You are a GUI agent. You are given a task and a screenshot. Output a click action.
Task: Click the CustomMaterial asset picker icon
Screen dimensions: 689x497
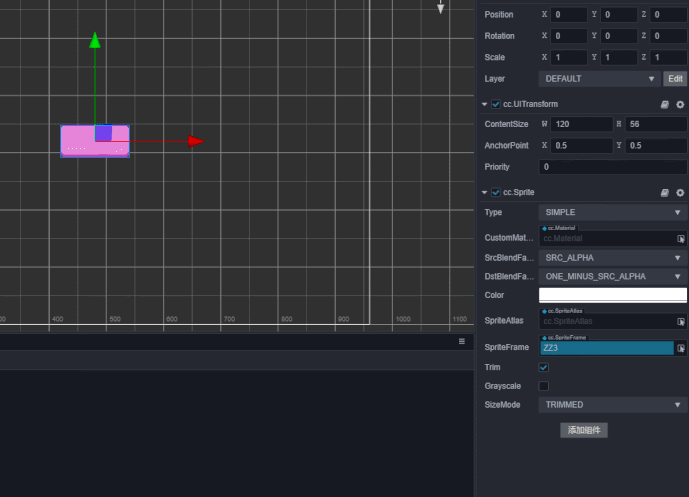coord(681,239)
